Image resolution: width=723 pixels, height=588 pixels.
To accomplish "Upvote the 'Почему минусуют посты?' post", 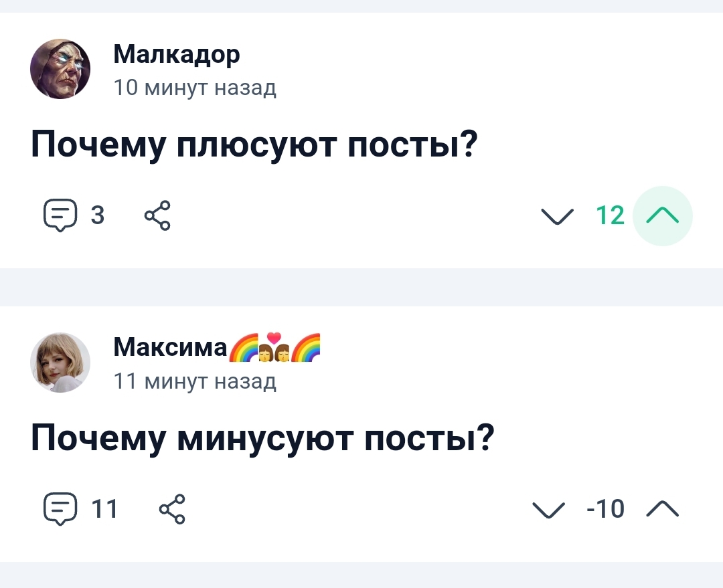I will click(x=663, y=509).
